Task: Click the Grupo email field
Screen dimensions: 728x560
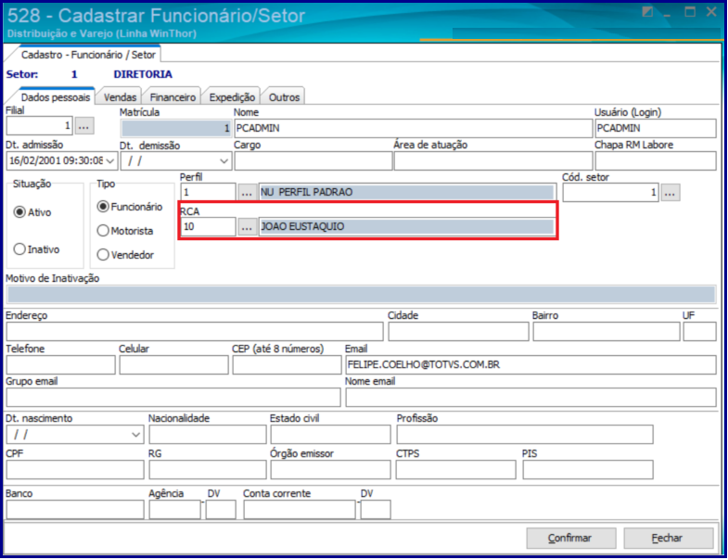Action: [173, 398]
